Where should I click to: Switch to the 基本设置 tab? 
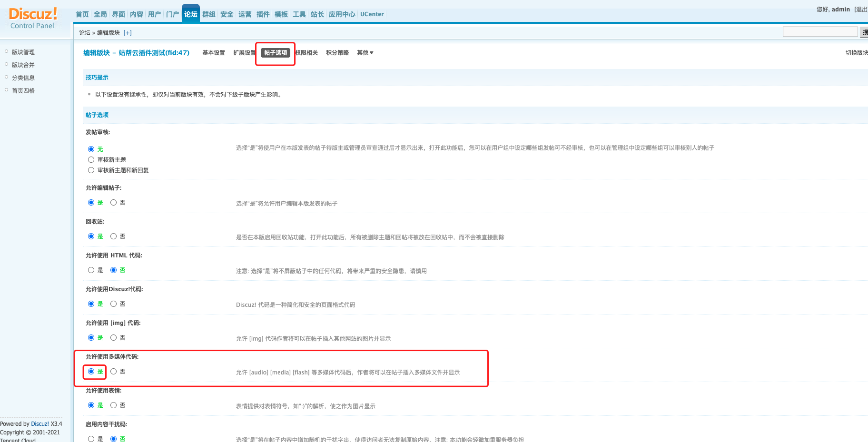click(x=213, y=53)
